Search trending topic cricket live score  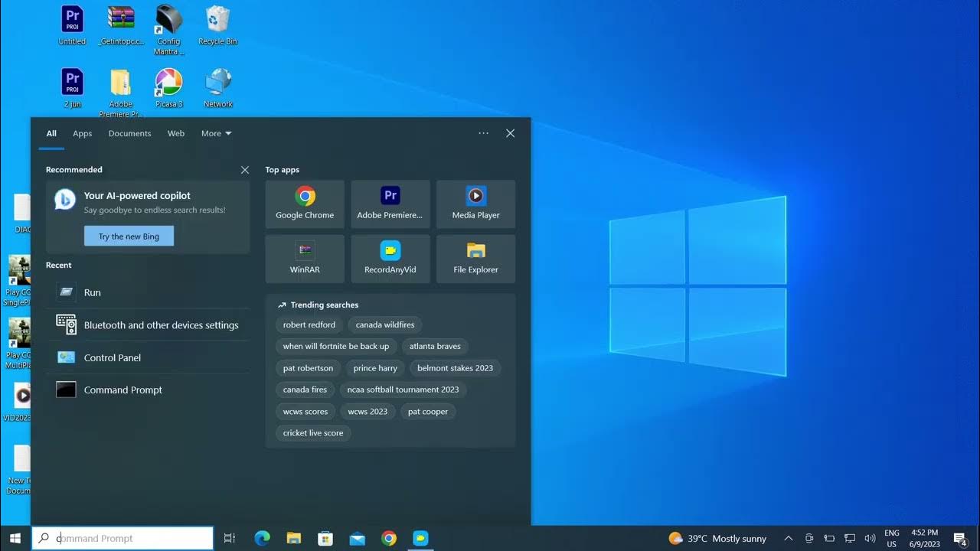click(x=313, y=433)
